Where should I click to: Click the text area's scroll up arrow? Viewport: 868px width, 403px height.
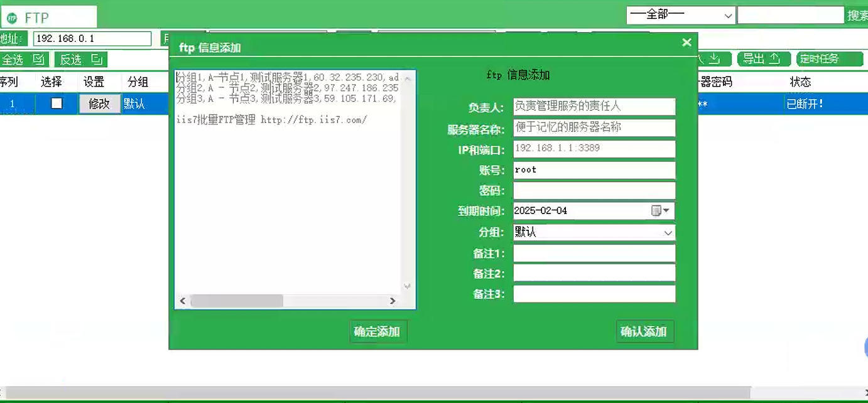[x=407, y=79]
